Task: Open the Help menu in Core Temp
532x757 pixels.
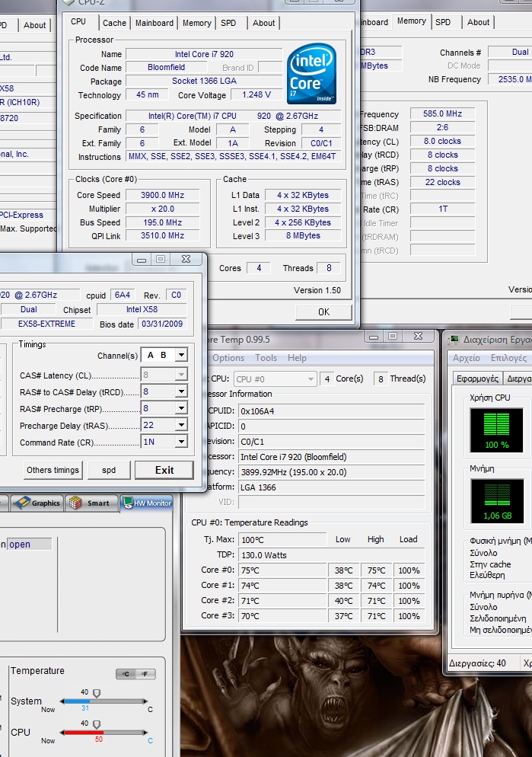Action: (x=297, y=358)
